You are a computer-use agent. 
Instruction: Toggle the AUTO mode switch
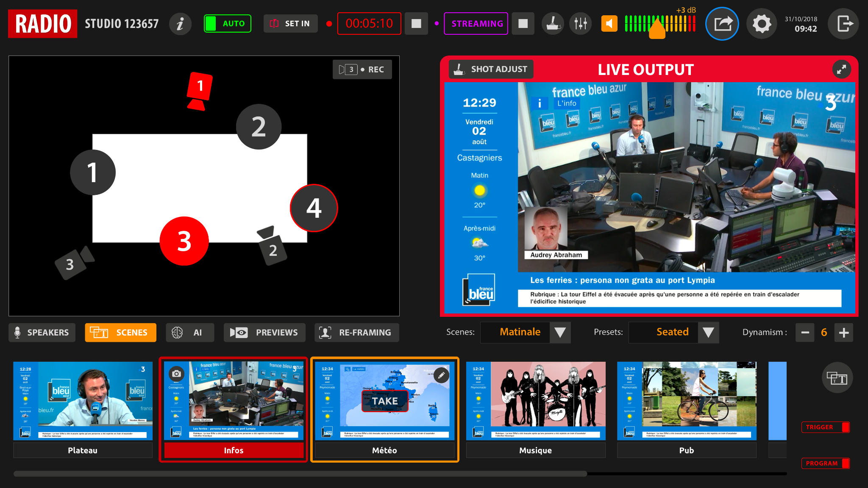pyautogui.click(x=228, y=24)
